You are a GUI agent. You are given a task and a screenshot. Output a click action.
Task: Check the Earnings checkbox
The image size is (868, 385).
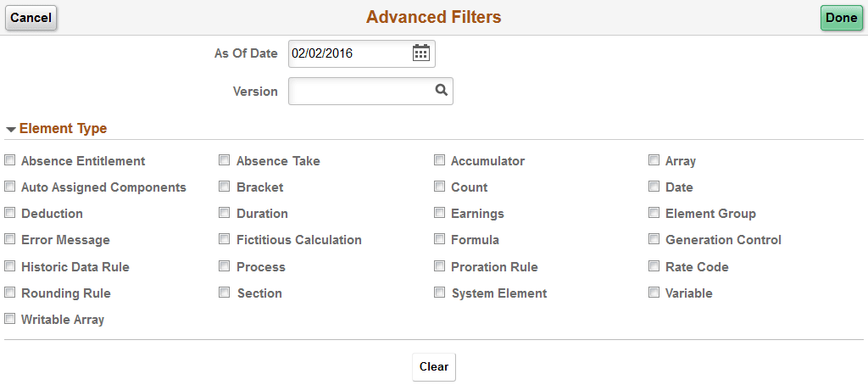[x=440, y=213]
